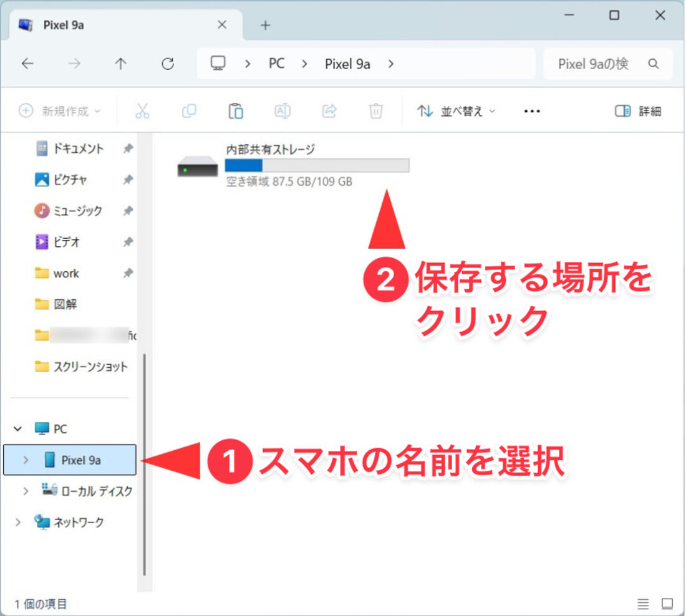
Task: Open ビデオ in the sidebar
Action: [x=57, y=242]
